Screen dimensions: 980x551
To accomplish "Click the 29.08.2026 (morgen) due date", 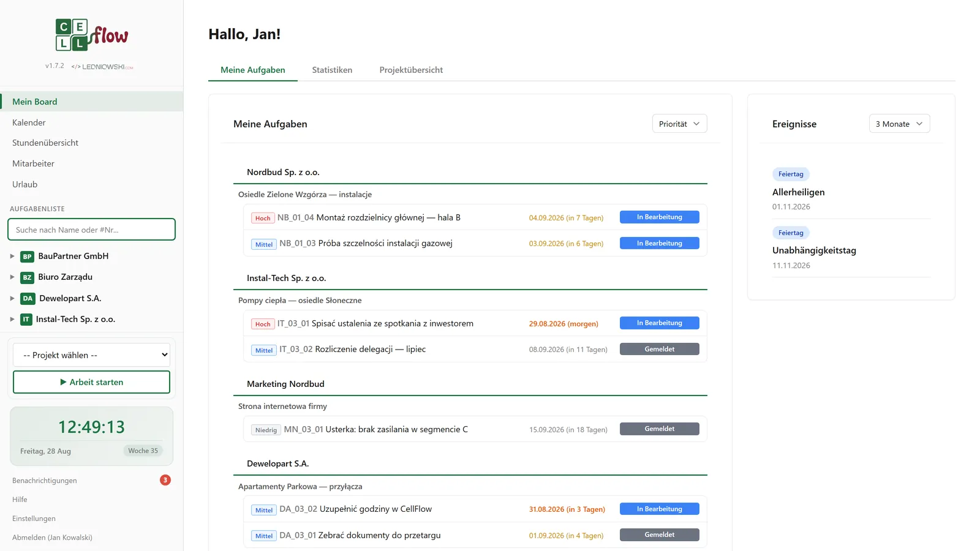I will 563,324.
